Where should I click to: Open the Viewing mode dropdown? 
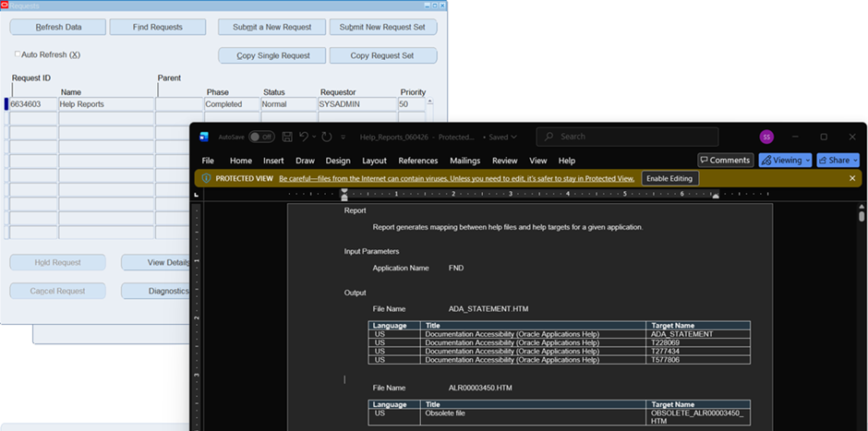[784, 160]
